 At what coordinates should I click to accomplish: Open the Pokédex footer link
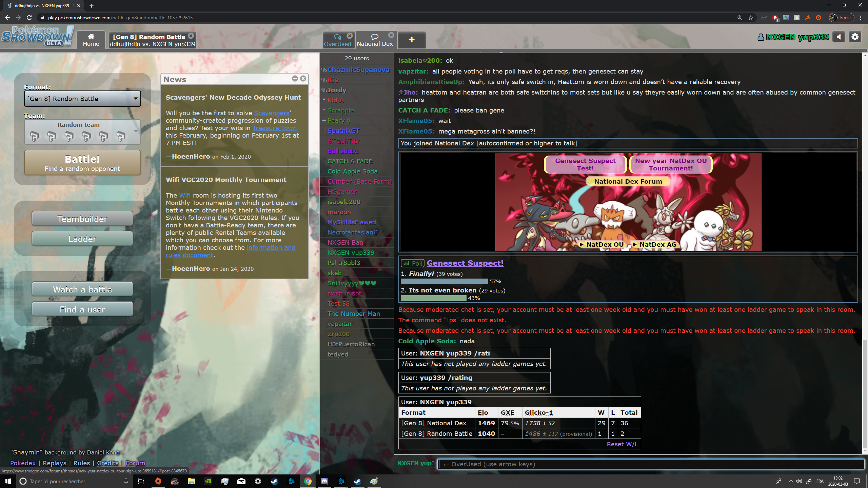pyautogui.click(x=23, y=463)
